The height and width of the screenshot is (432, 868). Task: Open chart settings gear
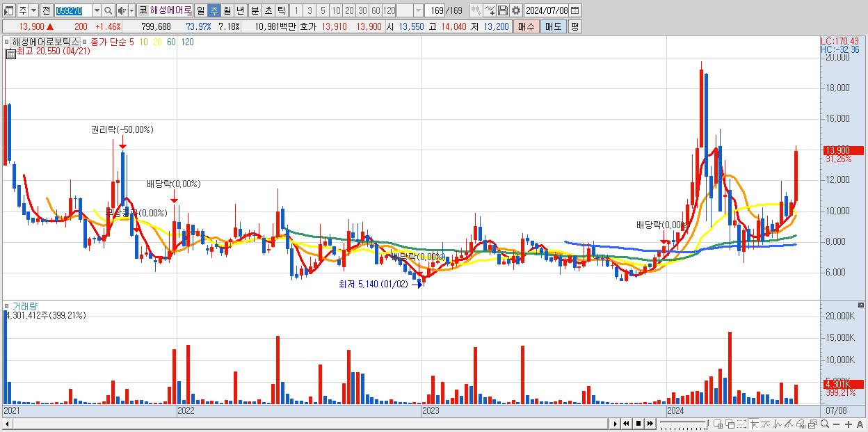click(x=515, y=10)
